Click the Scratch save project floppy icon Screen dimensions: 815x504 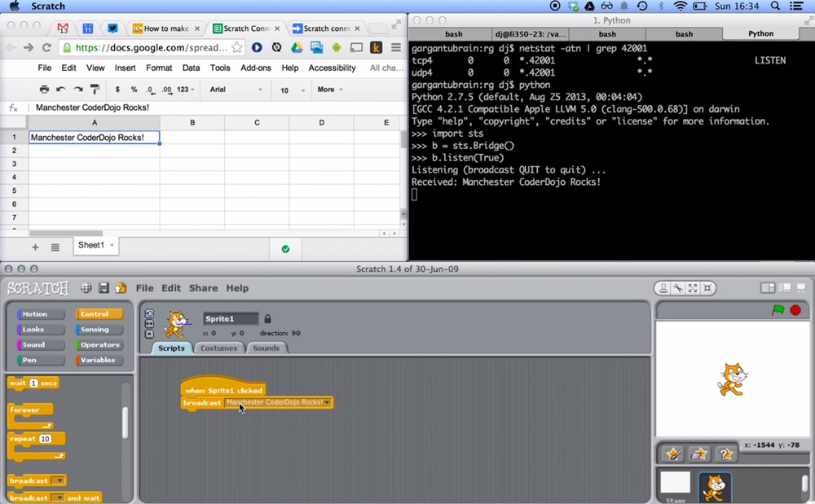pyautogui.click(x=104, y=288)
